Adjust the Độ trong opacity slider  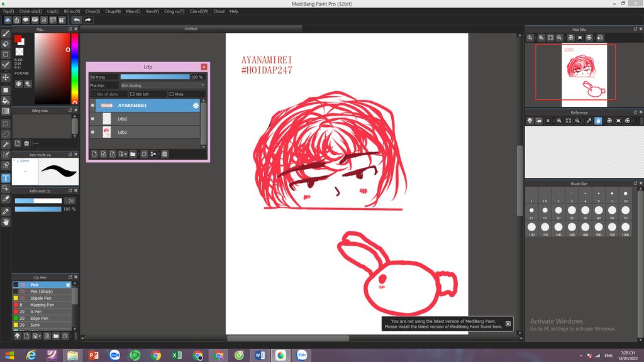click(x=155, y=77)
